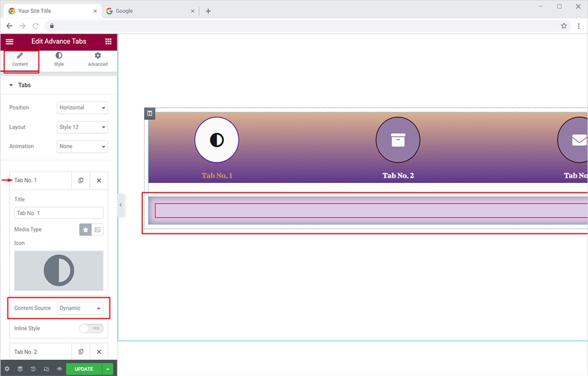
Task: Select the Tab No. 1 circle icon on canvas
Action: [217, 140]
